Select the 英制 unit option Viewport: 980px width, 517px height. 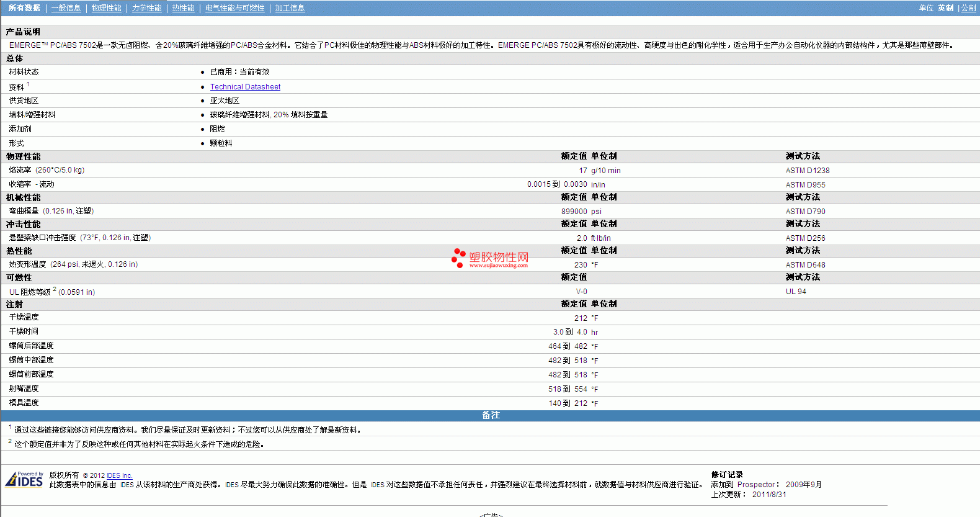945,8
